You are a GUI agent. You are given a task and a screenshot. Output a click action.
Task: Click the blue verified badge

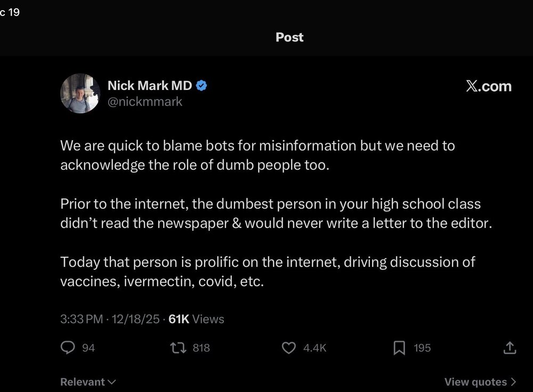(x=201, y=86)
